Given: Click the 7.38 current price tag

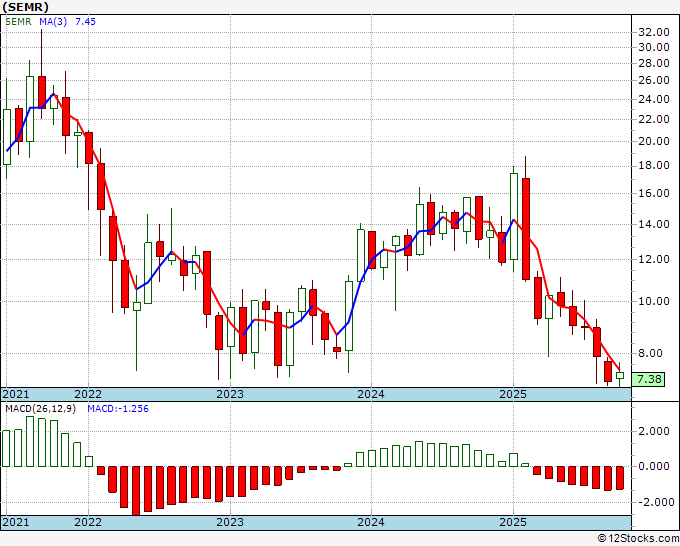Looking at the screenshot, I should 649,379.
